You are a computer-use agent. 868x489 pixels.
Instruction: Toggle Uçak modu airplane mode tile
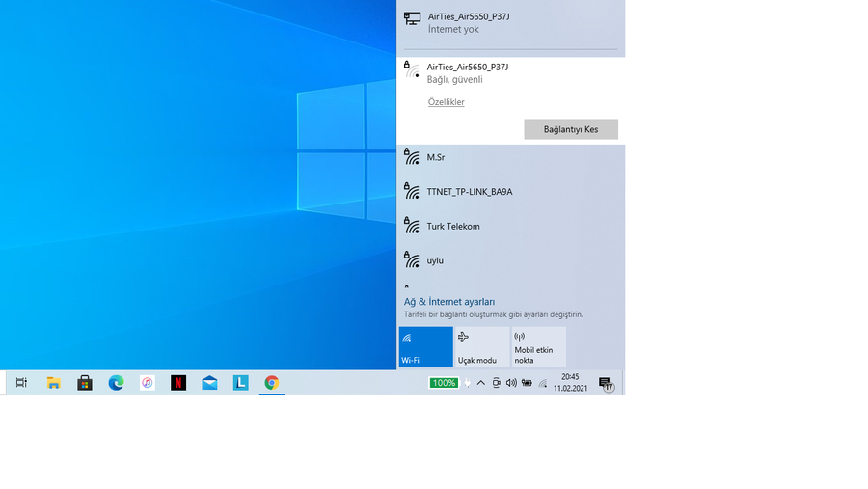pos(481,346)
